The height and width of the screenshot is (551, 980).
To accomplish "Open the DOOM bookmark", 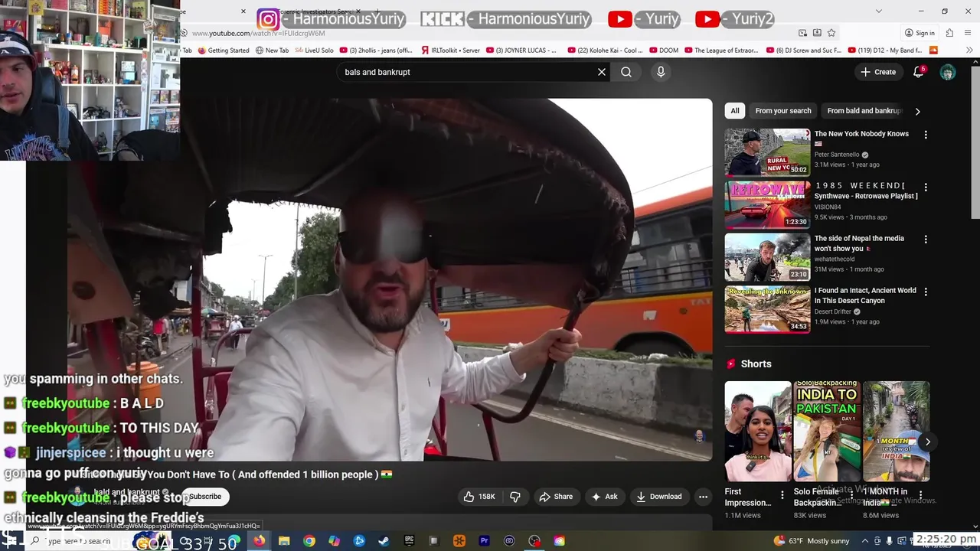I will click(x=664, y=51).
